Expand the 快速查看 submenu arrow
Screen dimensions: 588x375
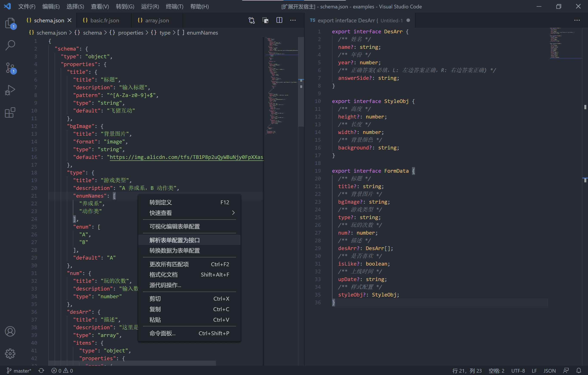(233, 213)
